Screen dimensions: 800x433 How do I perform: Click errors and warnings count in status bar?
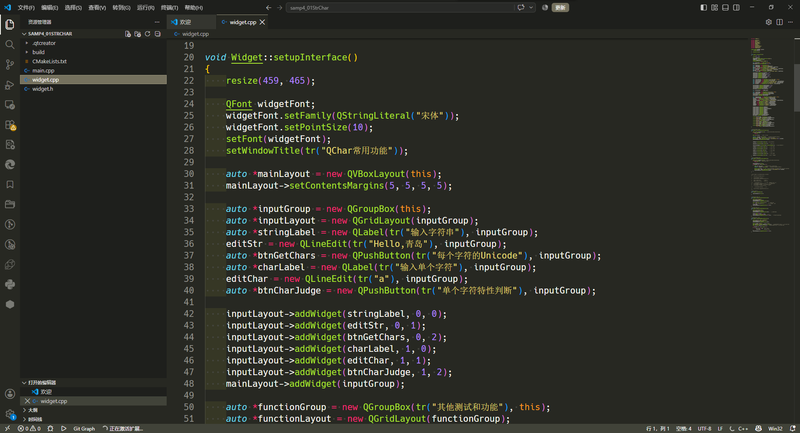pyautogui.click(x=29, y=428)
